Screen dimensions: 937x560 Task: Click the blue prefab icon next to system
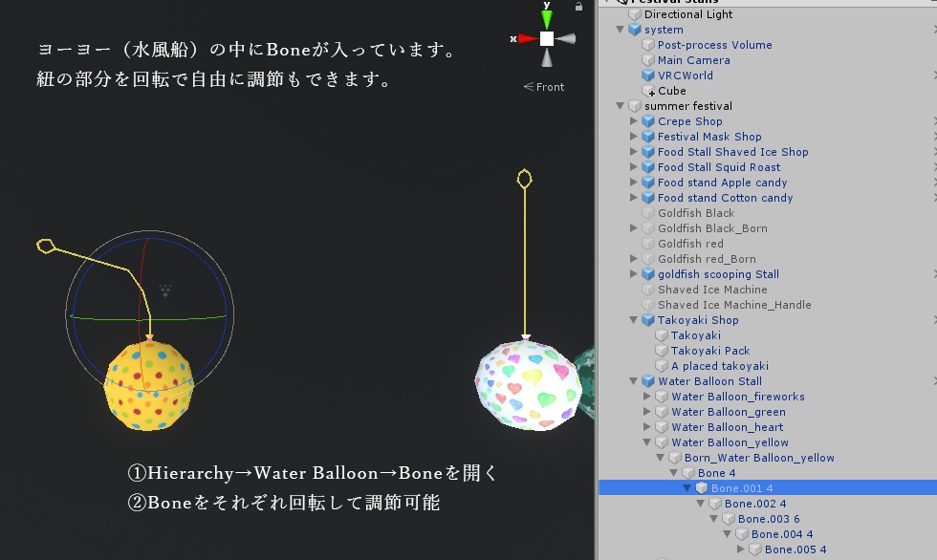click(x=635, y=30)
